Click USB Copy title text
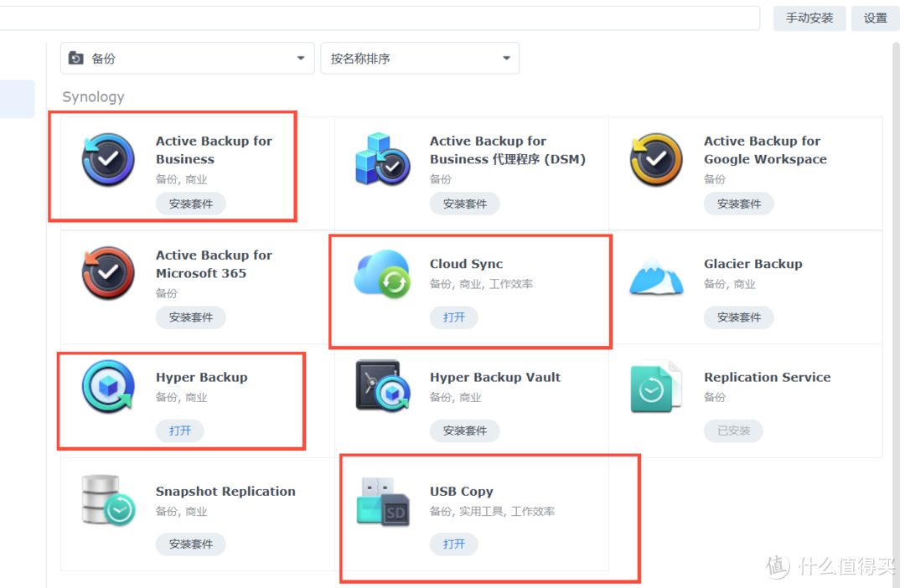 pyautogui.click(x=461, y=491)
